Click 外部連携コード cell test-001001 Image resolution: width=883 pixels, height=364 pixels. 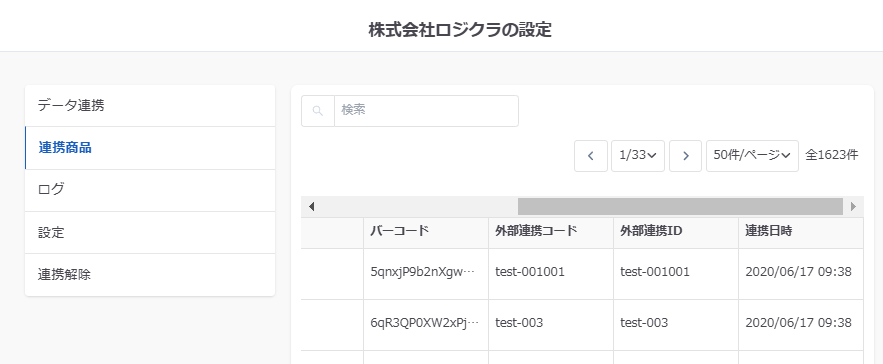[x=551, y=274]
